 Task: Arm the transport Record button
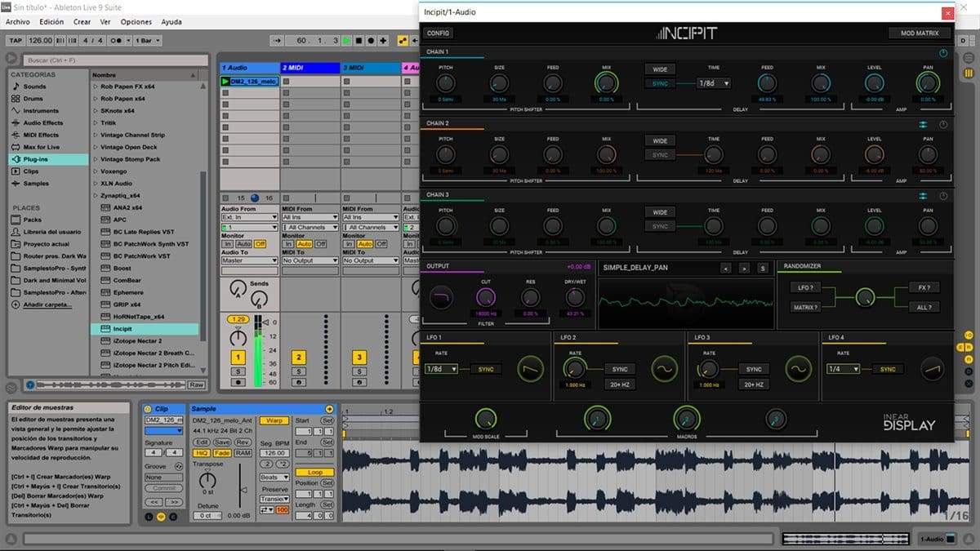[x=372, y=40]
